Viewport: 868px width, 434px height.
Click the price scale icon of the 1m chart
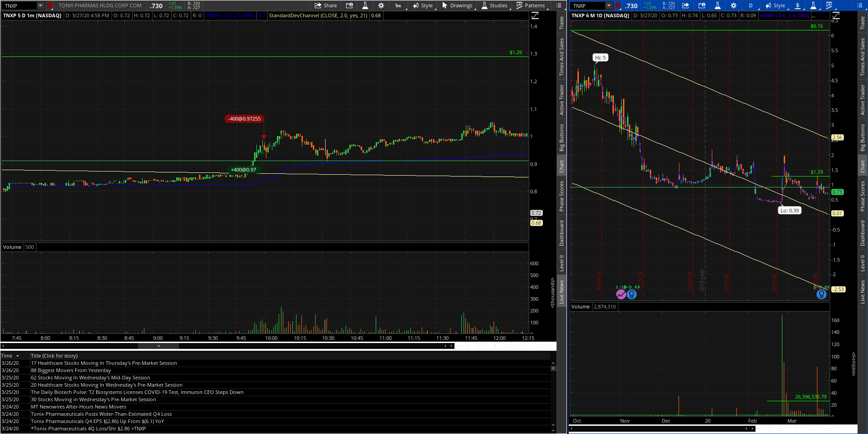535,15
